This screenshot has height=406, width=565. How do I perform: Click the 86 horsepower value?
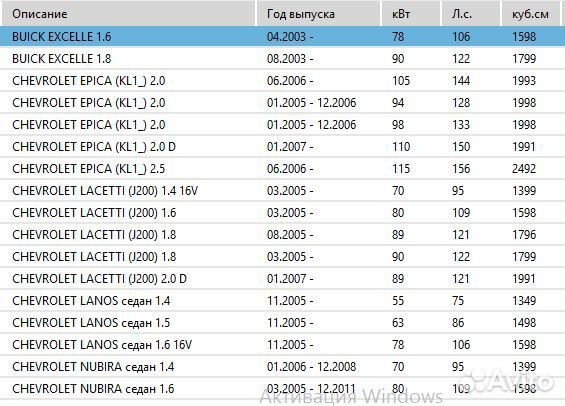coord(458,322)
